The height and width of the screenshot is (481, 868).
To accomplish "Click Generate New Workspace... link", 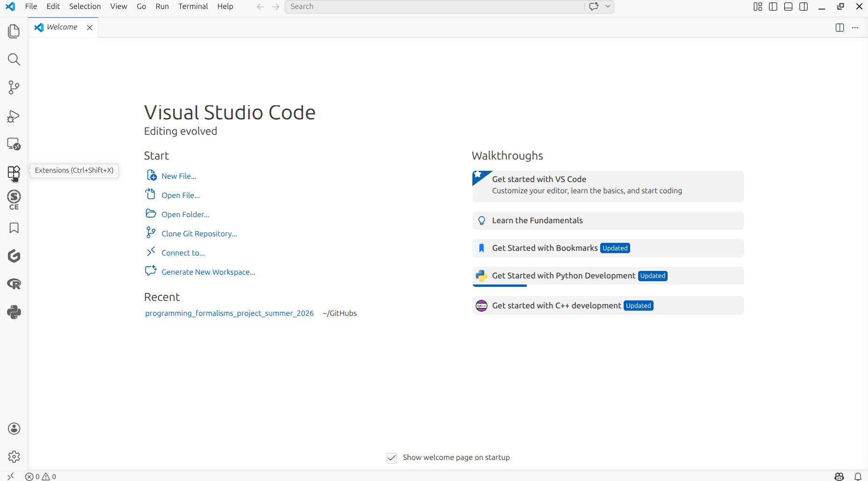I will click(x=208, y=272).
